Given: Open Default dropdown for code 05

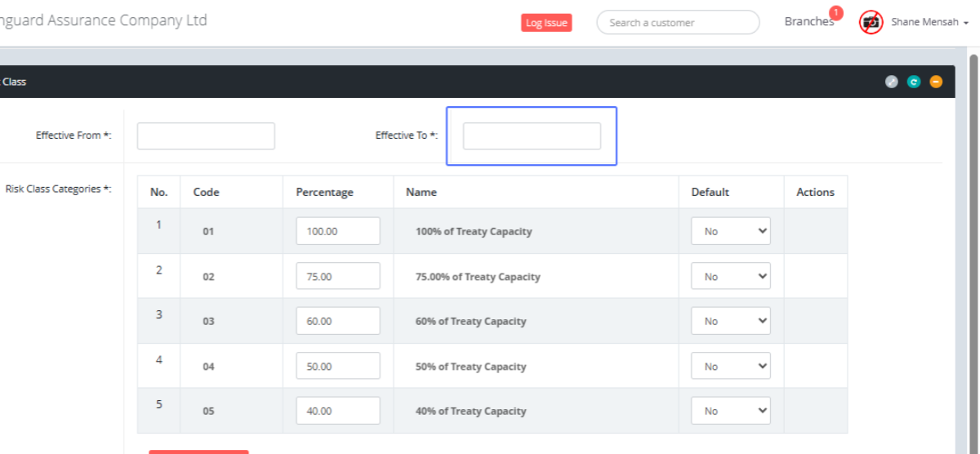Looking at the screenshot, I should (x=731, y=411).
